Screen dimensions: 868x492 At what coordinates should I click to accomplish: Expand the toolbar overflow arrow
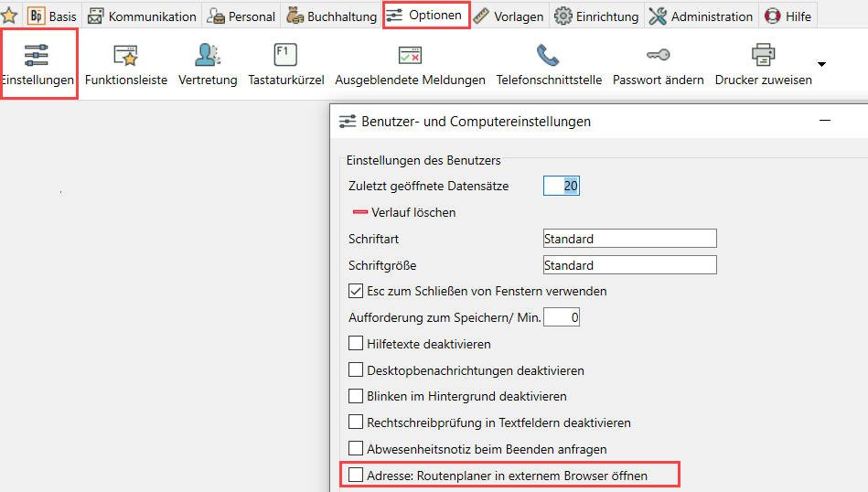point(821,65)
